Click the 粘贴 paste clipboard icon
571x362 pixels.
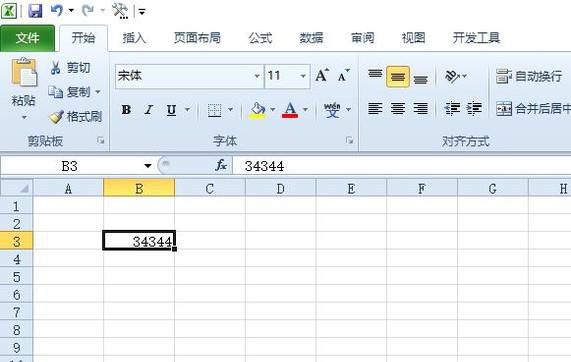coord(24,72)
